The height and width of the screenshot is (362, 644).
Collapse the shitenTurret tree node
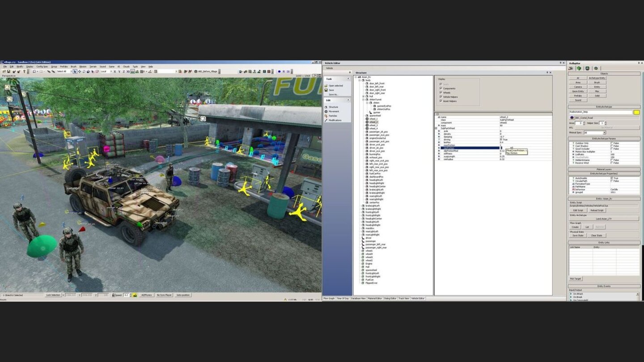pyautogui.click(x=363, y=100)
